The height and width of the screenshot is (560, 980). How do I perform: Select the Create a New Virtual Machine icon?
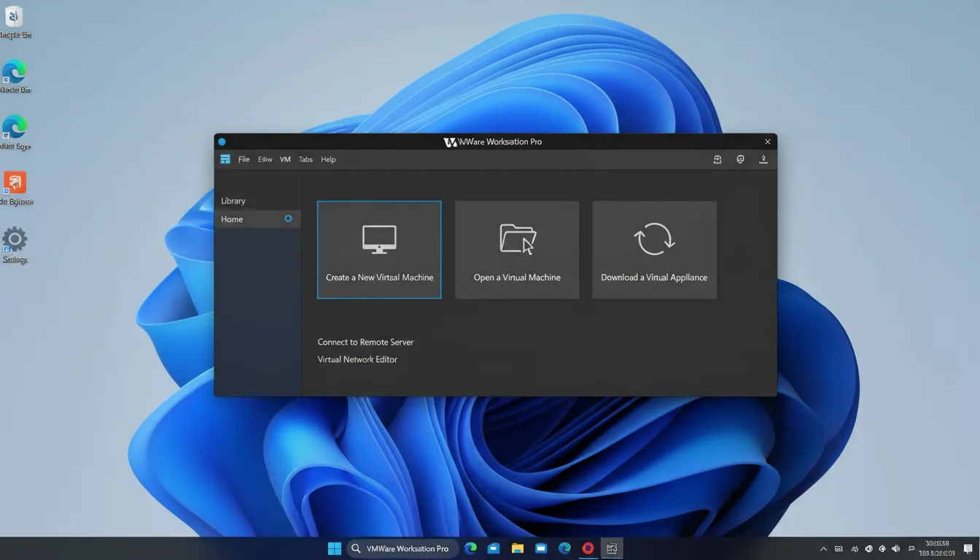pos(378,238)
